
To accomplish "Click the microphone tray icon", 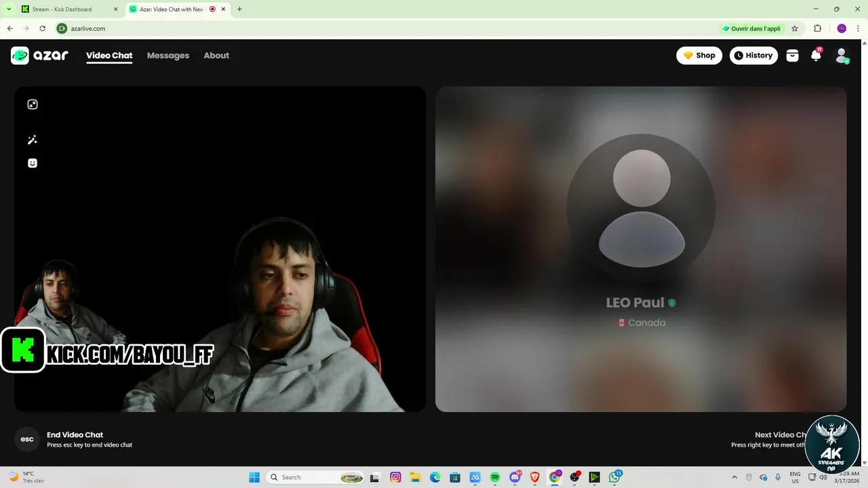I will tap(778, 477).
